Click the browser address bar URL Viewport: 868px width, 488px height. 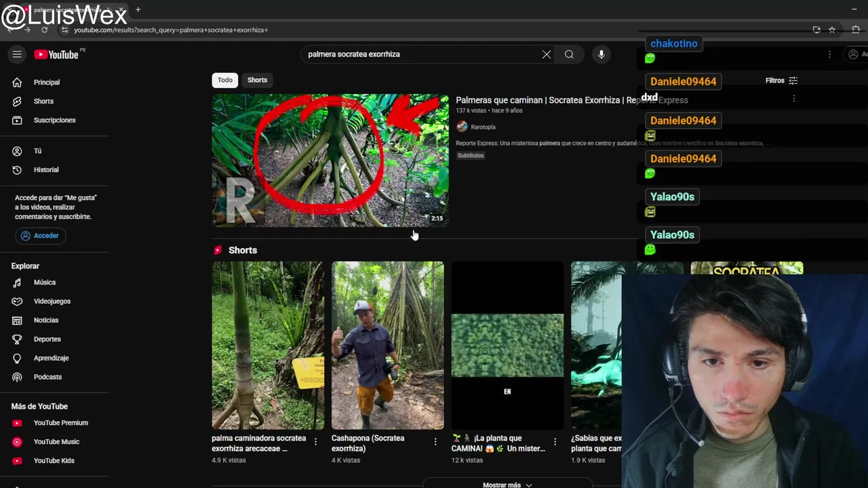coord(171,30)
